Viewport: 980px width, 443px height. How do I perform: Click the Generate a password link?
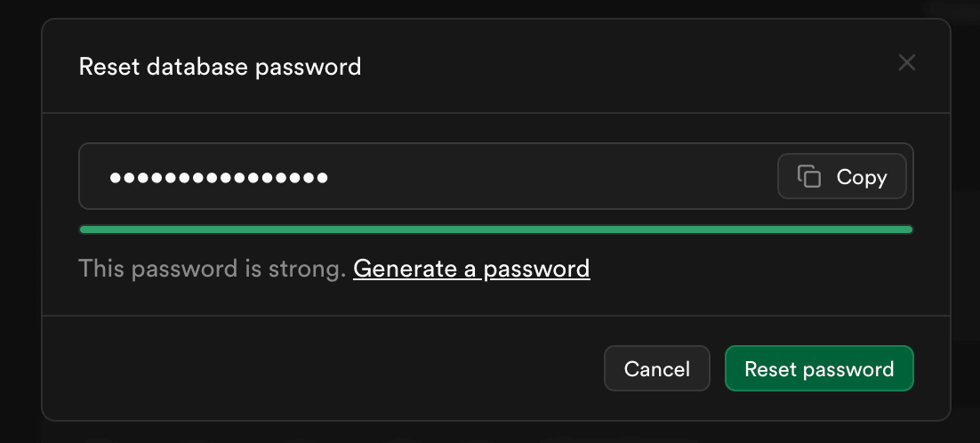(471, 268)
